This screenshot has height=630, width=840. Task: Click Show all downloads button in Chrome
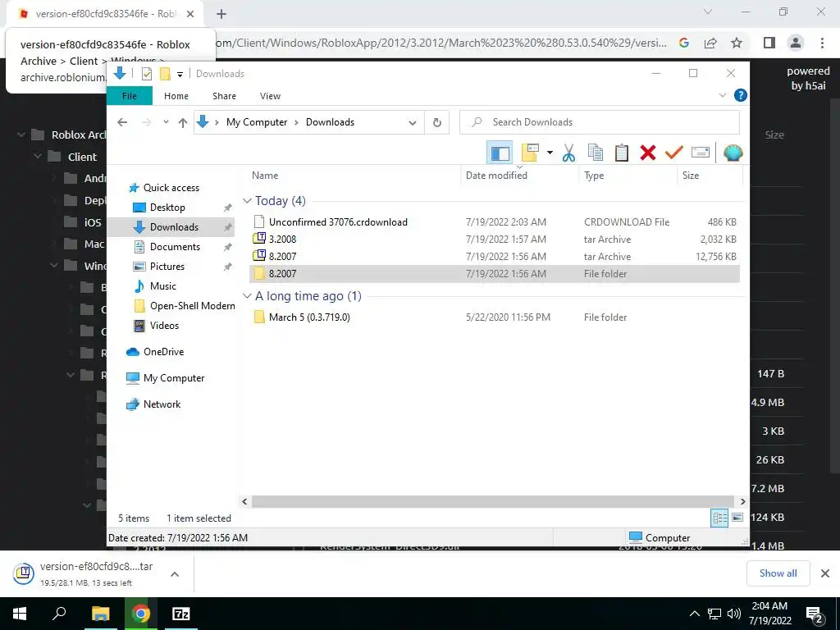click(x=778, y=573)
